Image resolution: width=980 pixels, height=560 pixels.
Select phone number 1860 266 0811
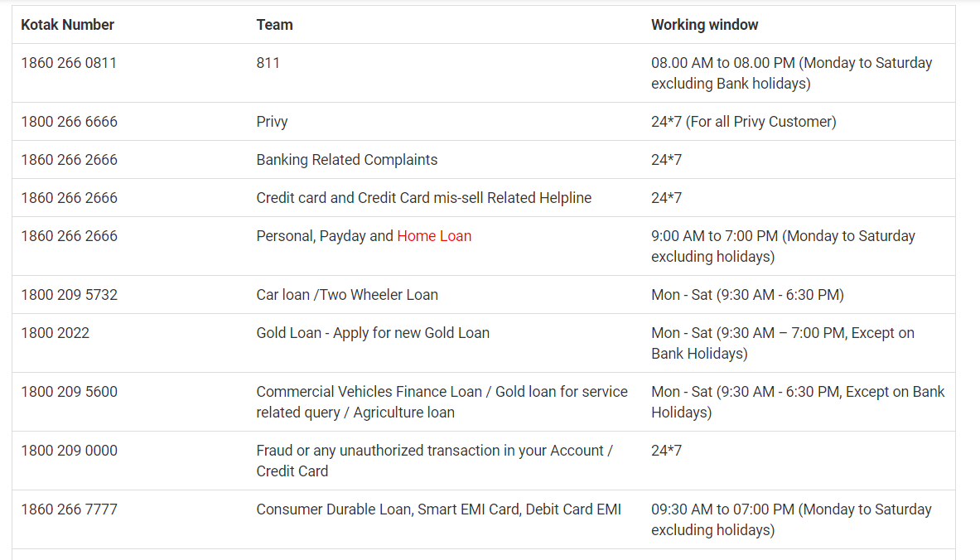point(69,63)
